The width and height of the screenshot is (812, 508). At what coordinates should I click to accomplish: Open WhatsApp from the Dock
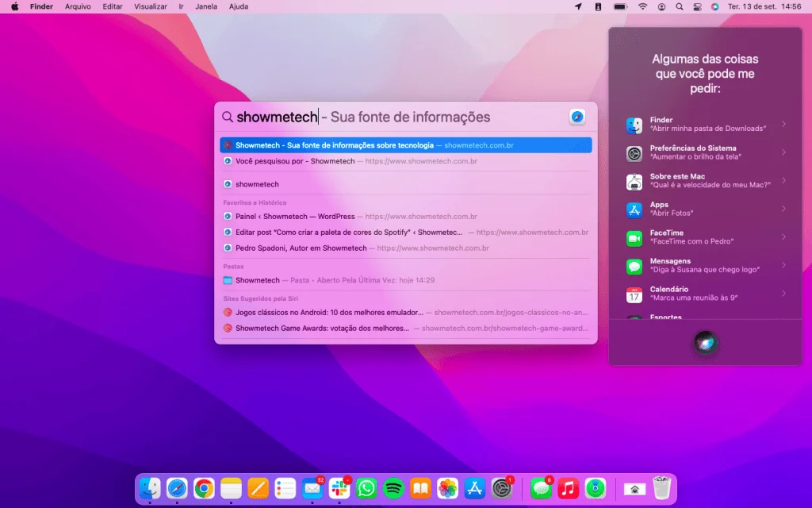tap(366, 490)
